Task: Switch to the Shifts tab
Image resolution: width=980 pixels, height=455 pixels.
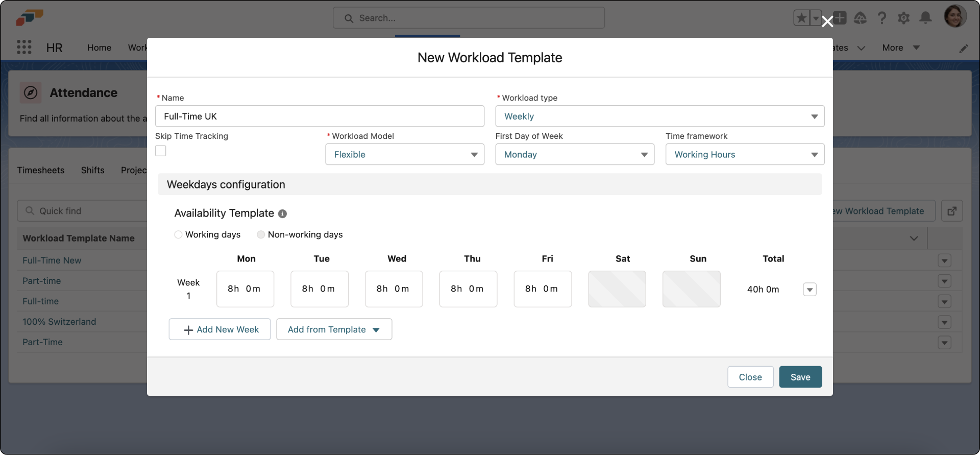Action: click(92, 170)
